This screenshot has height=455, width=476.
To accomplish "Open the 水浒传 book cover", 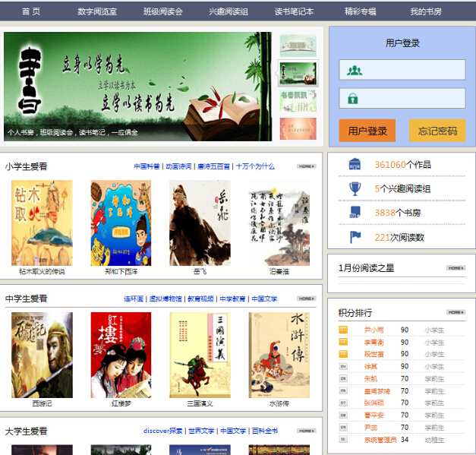I will 279,355.
